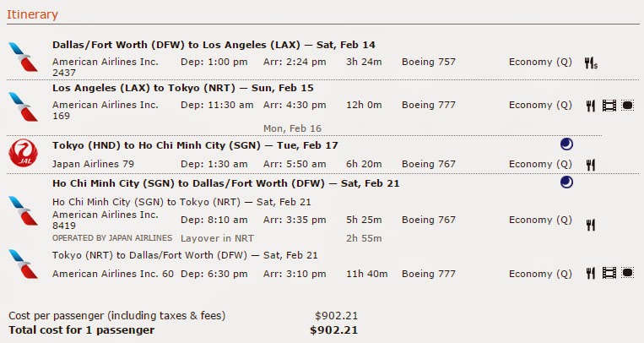The width and height of the screenshot is (644, 343).
Task: Click the Operated by Japan Airlines note
Action: pos(112,238)
